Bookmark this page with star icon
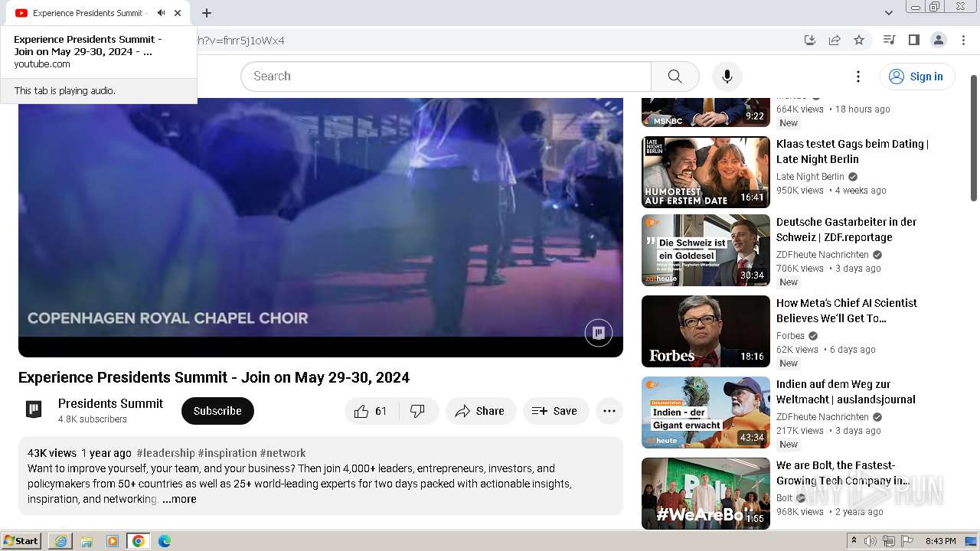The height and width of the screenshot is (551, 980). click(859, 40)
